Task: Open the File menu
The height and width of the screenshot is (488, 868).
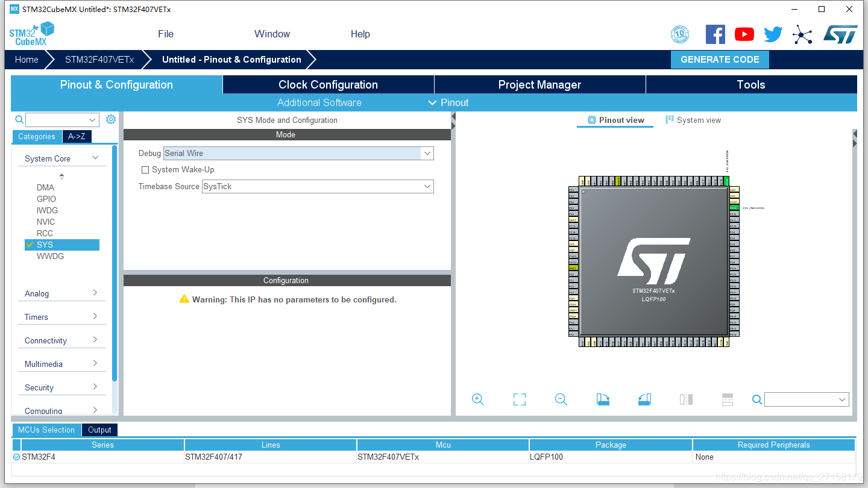Action: [166, 34]
